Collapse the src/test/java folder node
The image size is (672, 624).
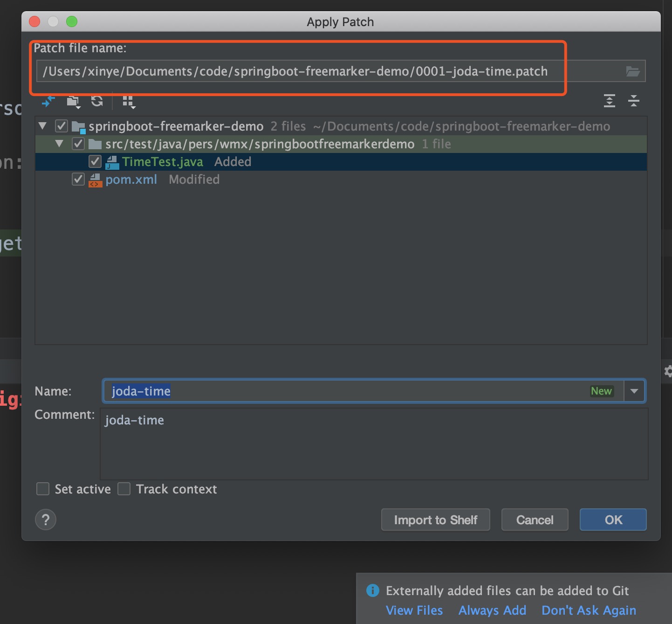tap(60, 144)
